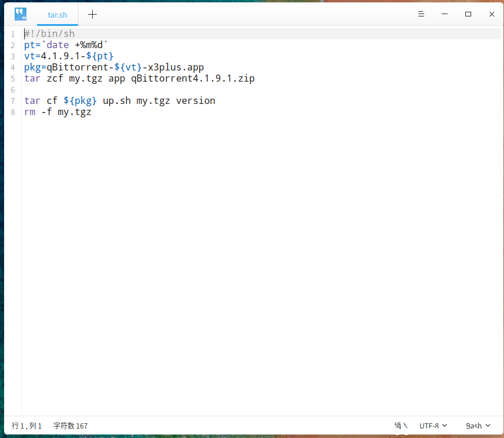Click the character count 167 in status bar

pos(70,426)
